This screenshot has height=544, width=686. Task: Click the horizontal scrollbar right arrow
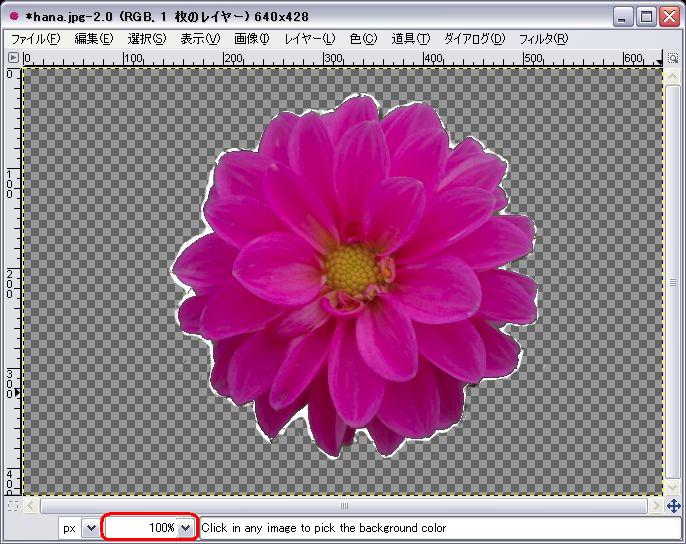point(656,506)
